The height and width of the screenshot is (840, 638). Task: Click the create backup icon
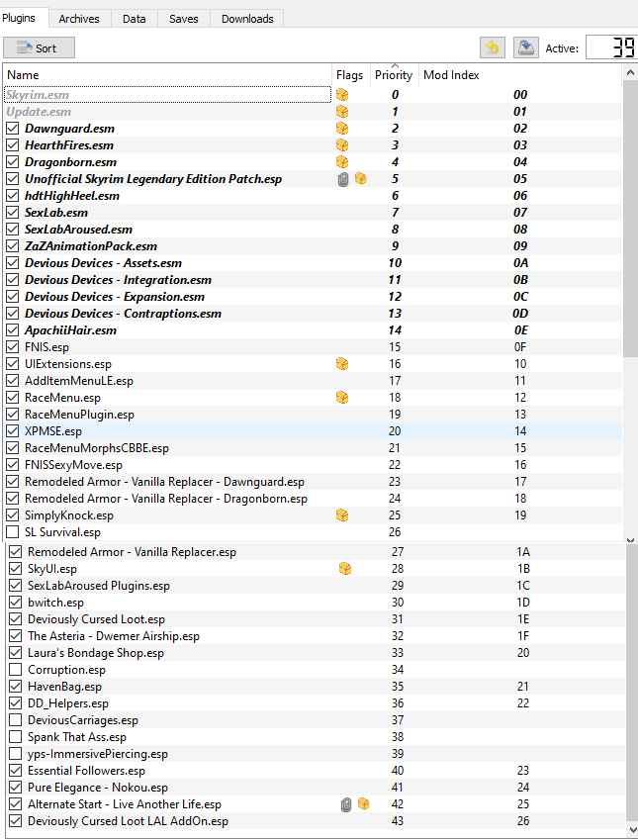(525, 47)
